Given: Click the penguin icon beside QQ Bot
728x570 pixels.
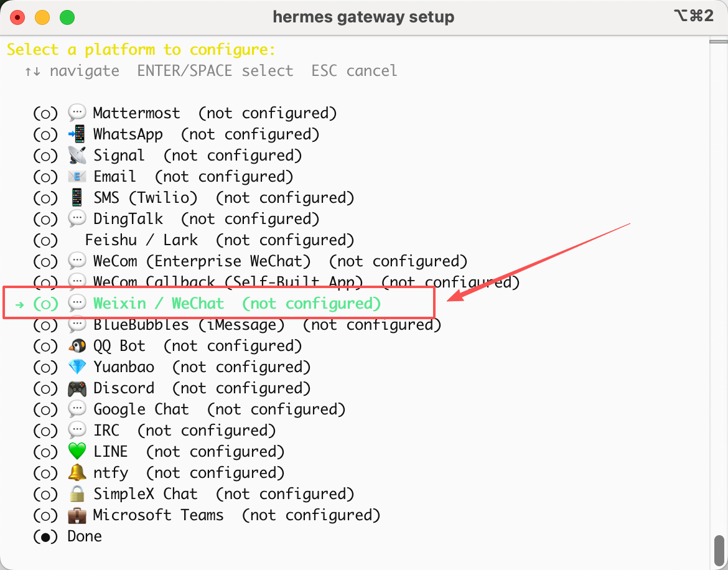Looking at the screenshot, I should (77, 346).
